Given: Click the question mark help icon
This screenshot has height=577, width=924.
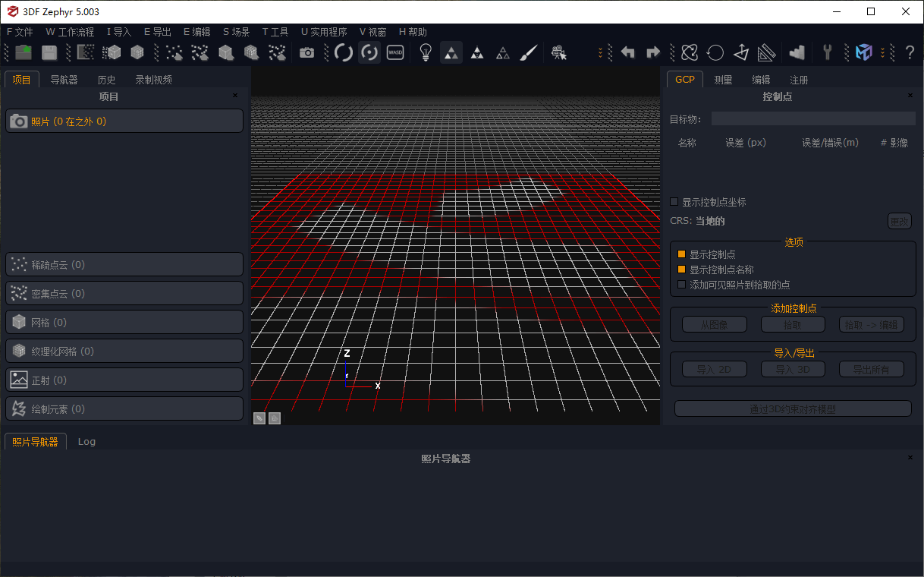Looking at the screenshot, I should click(x=910, y=52).
